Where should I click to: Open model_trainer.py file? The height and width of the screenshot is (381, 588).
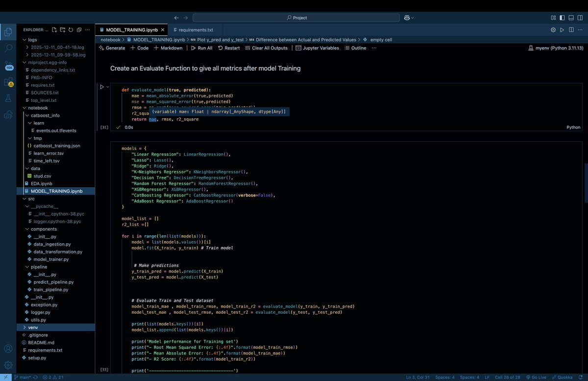tap(55, 259)
